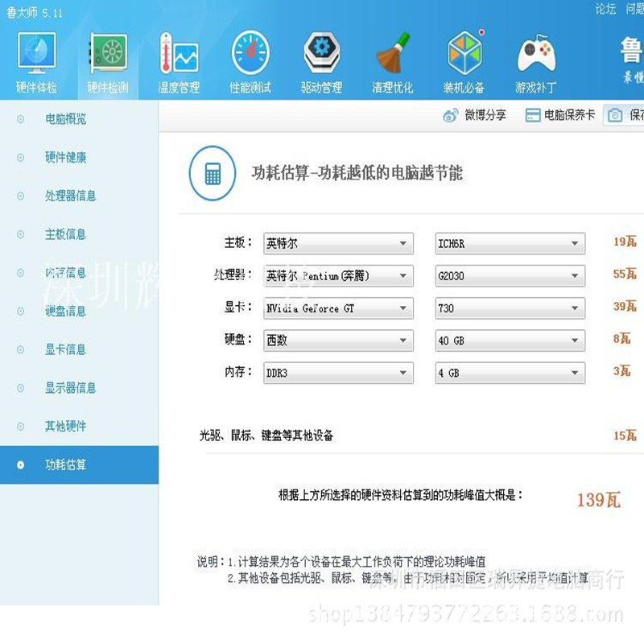This screenshot has height=644, width=644.
Task: Click the 电脑保养卡 card icon
Action: click(x=533, y=115)
